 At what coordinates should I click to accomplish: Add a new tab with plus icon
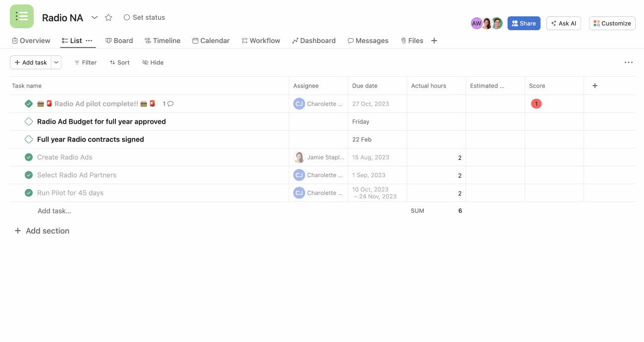pos(434,41)
